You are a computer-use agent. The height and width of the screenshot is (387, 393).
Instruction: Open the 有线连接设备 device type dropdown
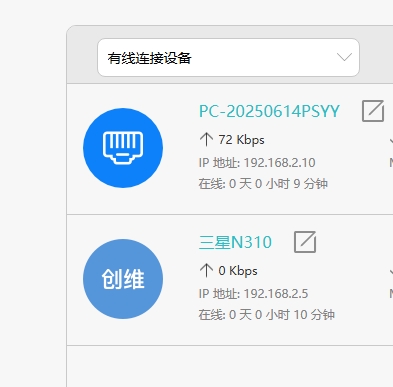tap(228, 58)
